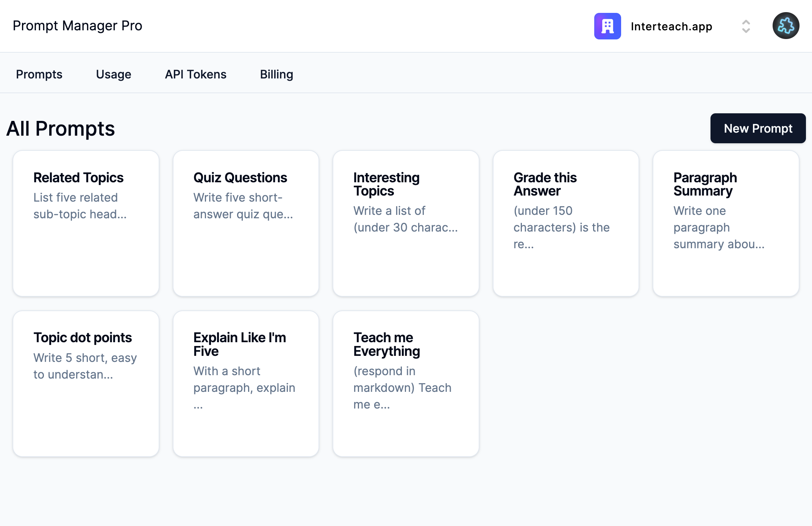Open the Usage tab

(113, 74)
